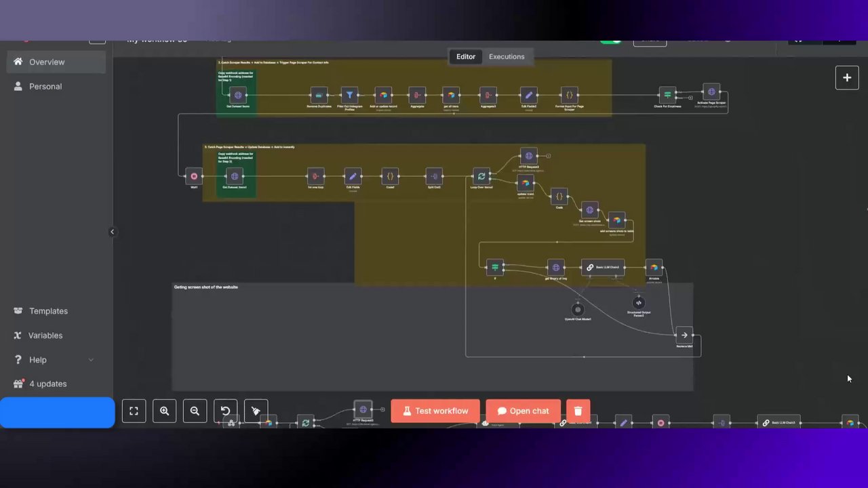Open the OpenAI Chat Model1 node
This screenshot has width=868, height=488.
pos(578,310)
